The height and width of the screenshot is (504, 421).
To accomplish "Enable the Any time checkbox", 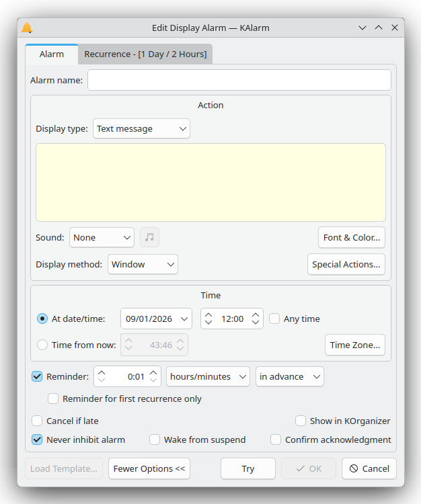I will [274, 319].
